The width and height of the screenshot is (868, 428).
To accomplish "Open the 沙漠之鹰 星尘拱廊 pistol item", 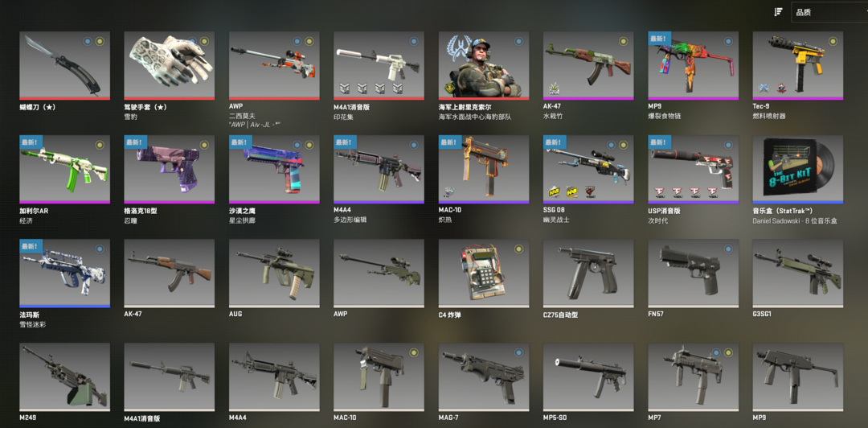I will (274, 169).
